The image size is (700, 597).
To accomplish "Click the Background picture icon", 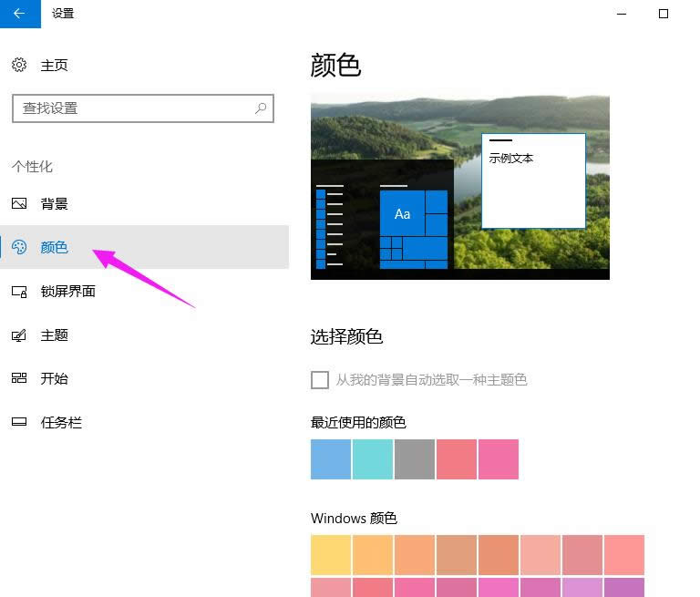I will (x=19, y=203).
